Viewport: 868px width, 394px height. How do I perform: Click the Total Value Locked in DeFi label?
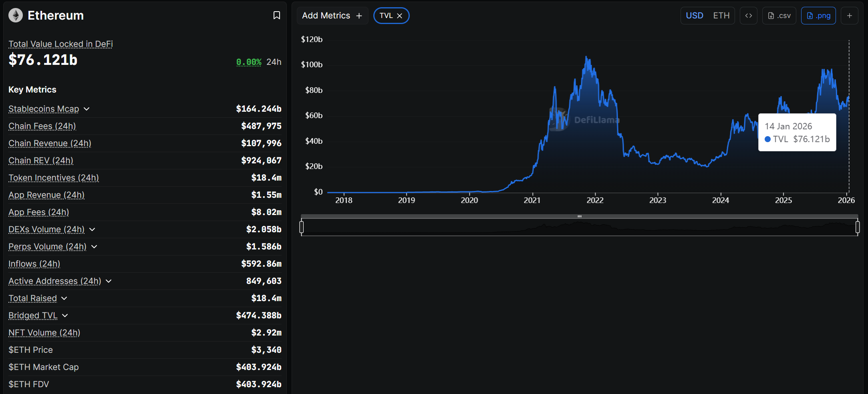pyautogui.click(x=60, y=44)
